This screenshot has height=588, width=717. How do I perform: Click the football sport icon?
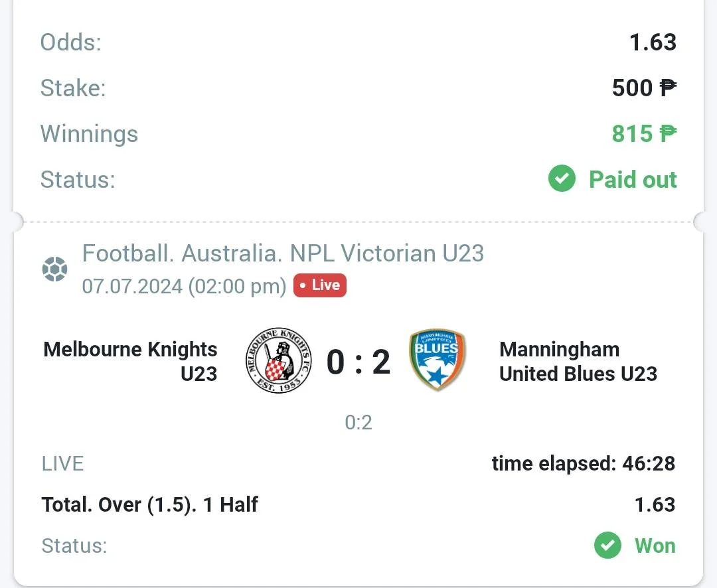pyautogui.click(x=55, y=269)
